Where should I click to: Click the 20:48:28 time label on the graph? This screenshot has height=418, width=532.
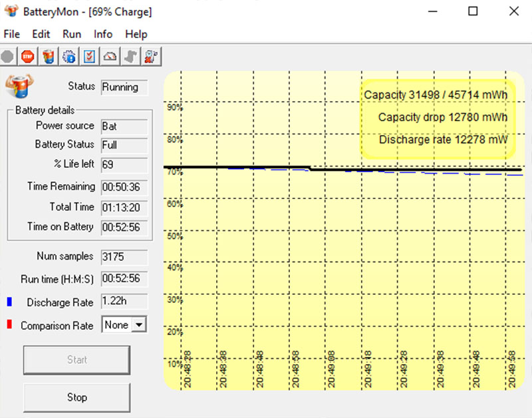click(x=188, y=369)
